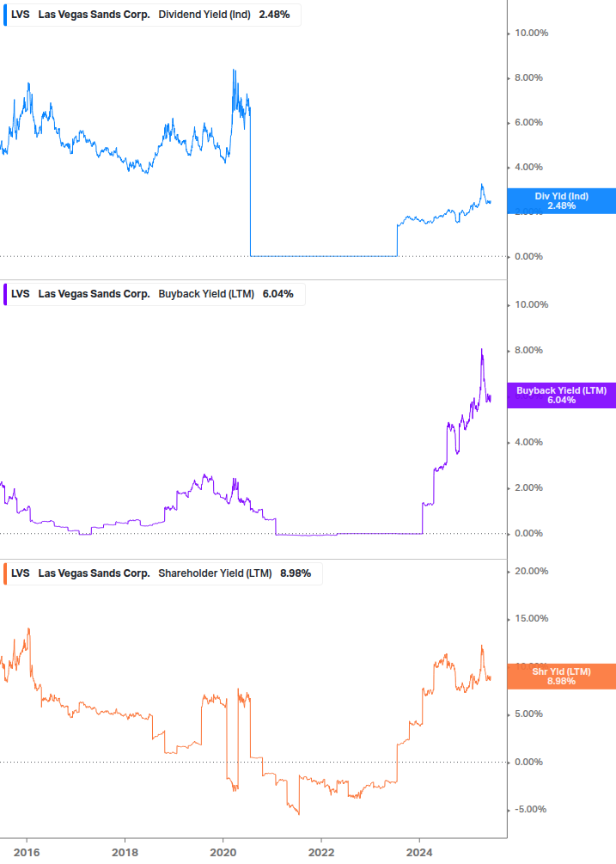
Task: Click the 2024 label on the time axis
Action: tap(419, 853)
